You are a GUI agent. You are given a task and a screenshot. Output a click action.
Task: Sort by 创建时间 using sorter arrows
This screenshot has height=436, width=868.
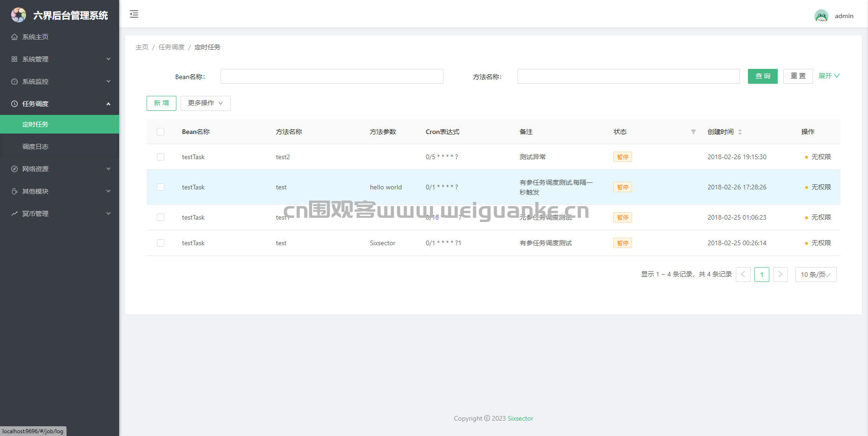pyautogui.click(x=740, y=132)
